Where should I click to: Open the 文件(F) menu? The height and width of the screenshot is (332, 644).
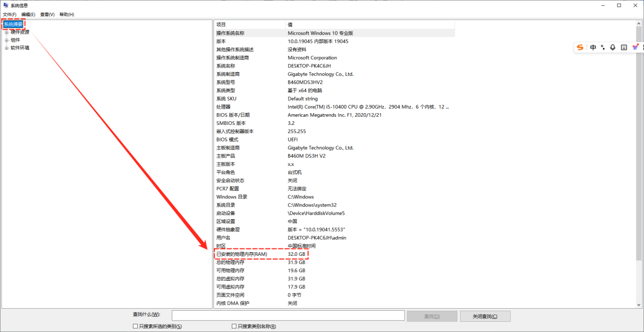click(10, 15)
